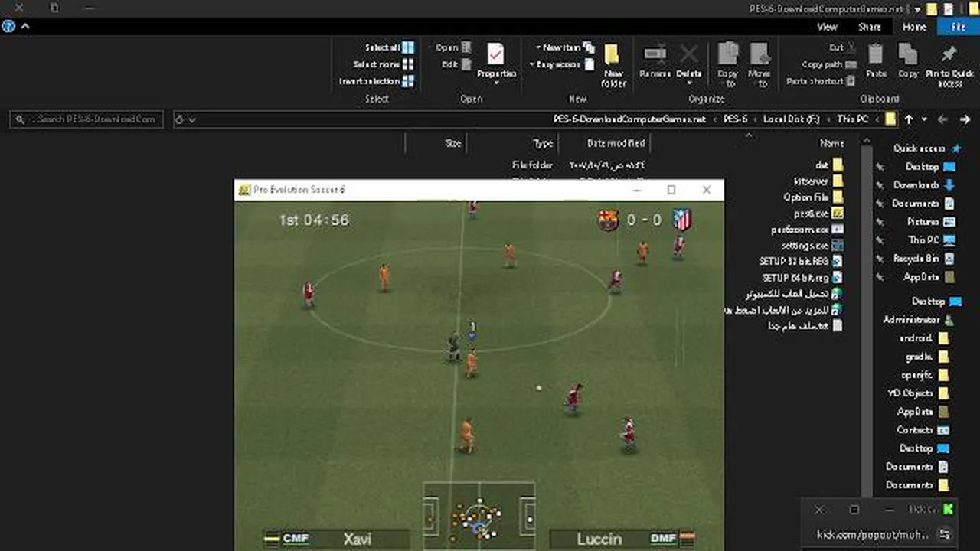Click the Atletico Madrid crest in the scoreboard

(681, 220)
